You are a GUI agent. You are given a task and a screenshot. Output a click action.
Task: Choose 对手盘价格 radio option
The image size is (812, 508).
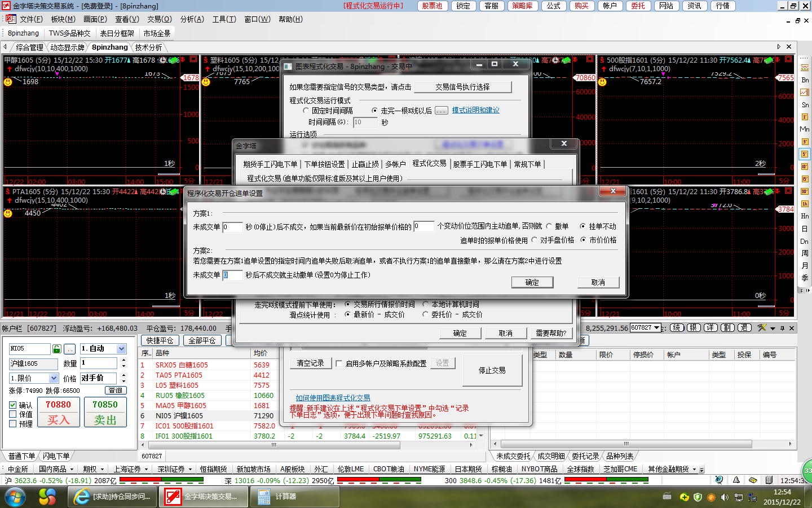534,240
